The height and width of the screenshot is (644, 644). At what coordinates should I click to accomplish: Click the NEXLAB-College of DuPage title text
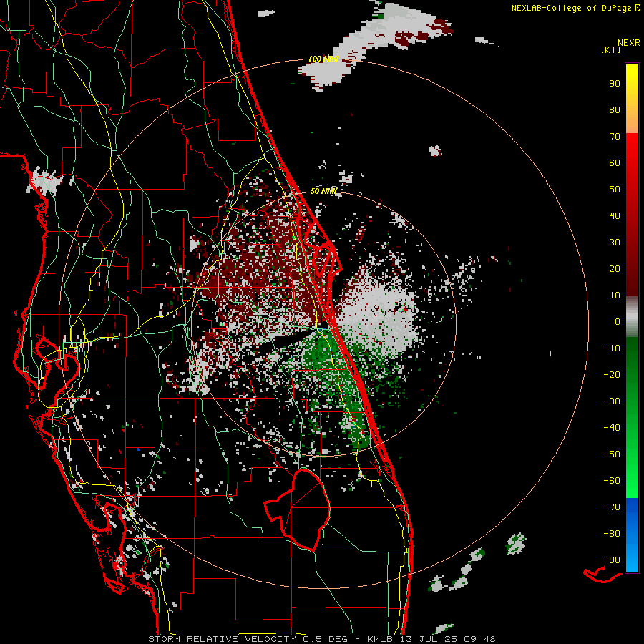(x=571, y=8)
